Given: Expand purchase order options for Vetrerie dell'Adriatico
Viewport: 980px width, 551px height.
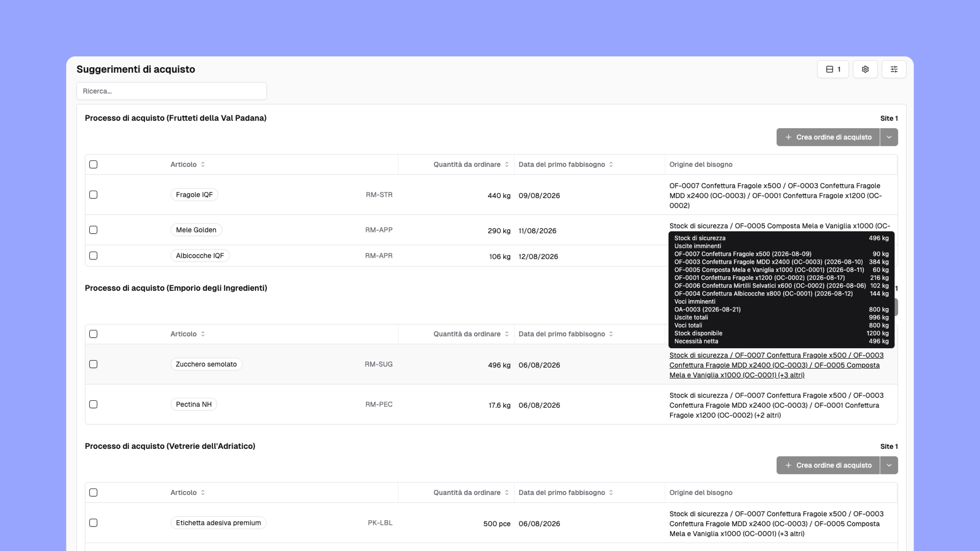Looking at the screenshot, I should click(x=889, y=465).
